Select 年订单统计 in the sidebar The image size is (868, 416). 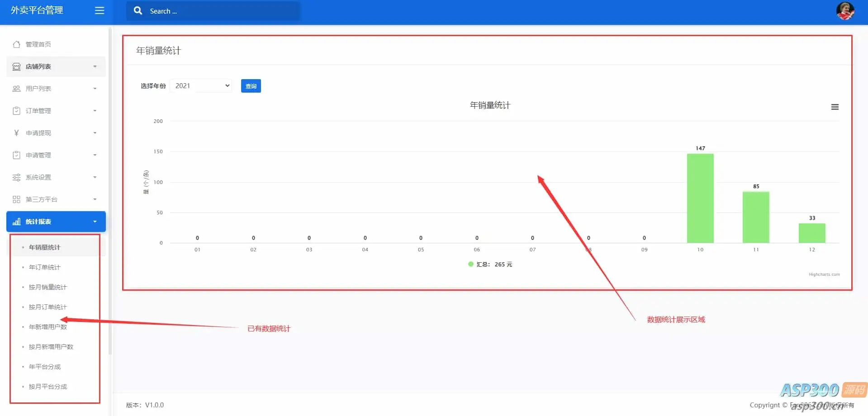click(x=44, y=267)
